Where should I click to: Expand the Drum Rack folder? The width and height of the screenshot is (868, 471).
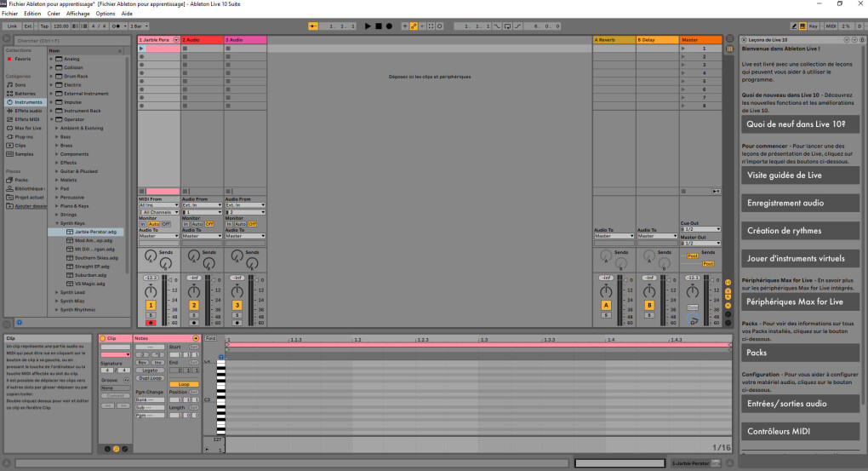pyautogui.click(x=51, y=76)
